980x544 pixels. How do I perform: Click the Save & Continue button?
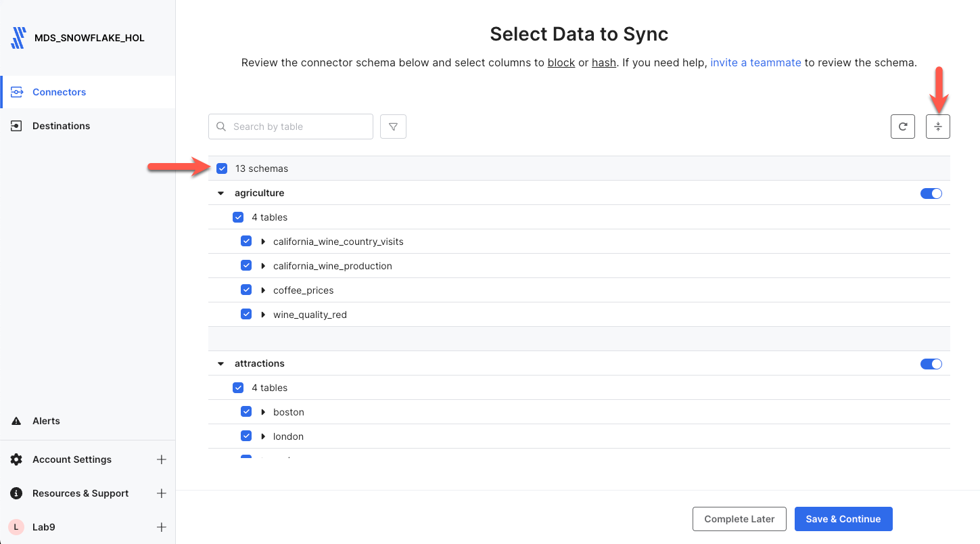(x=843, y=519)
